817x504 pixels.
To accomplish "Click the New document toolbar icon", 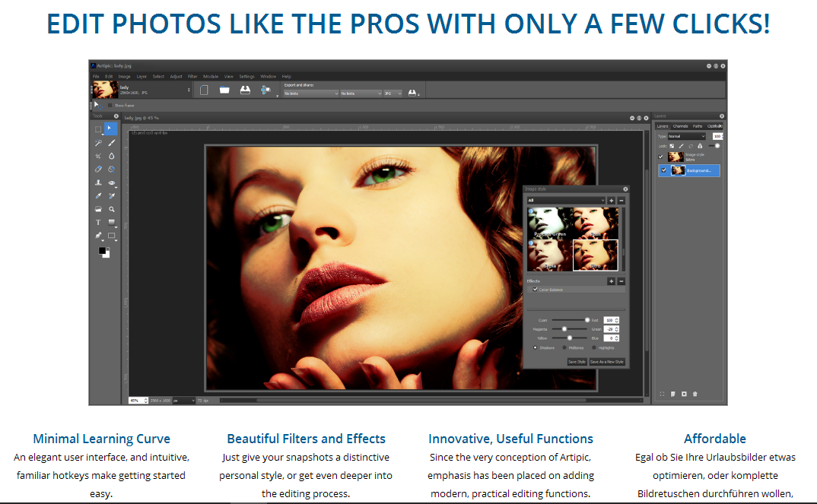I will click(x=204, y=90).
